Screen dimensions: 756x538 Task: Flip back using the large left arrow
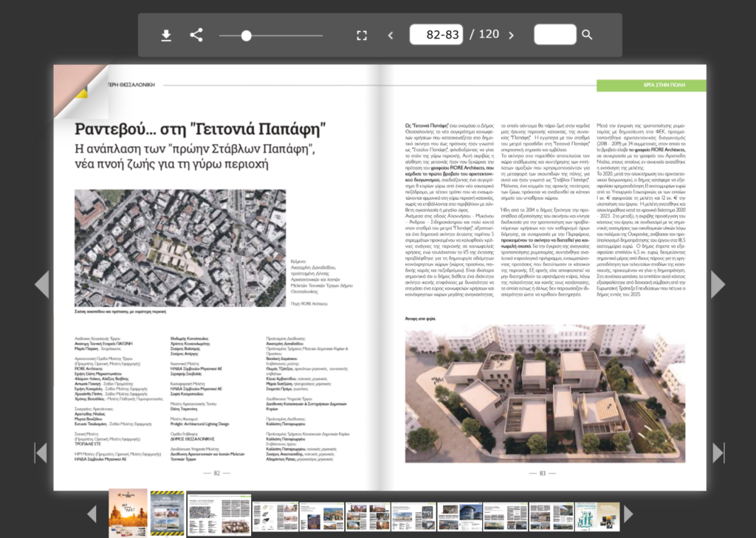(41, 284)
